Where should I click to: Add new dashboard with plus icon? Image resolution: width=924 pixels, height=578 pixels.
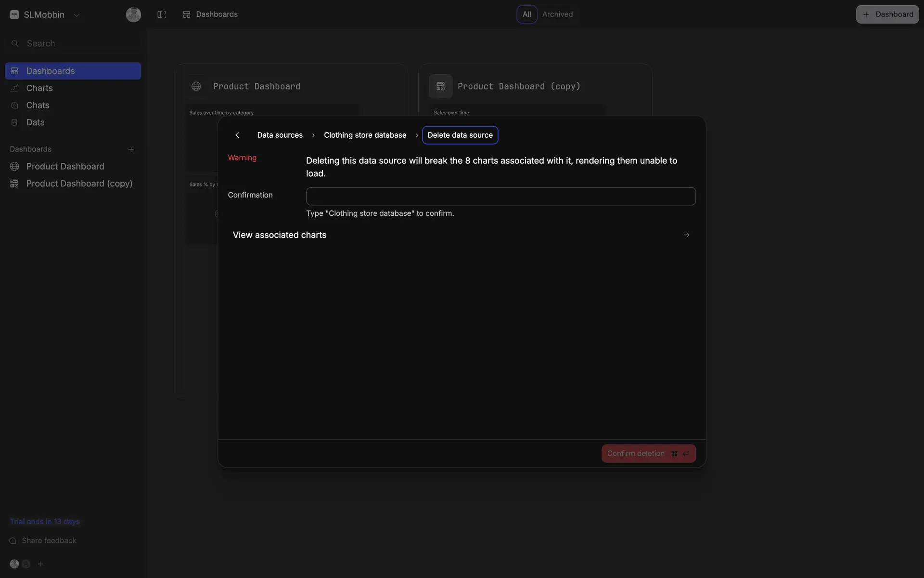tap(131, 149)
